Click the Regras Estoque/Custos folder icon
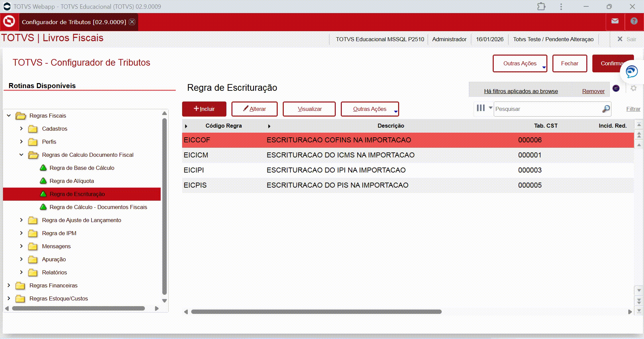644x339 pixels. tap(20, 298)
